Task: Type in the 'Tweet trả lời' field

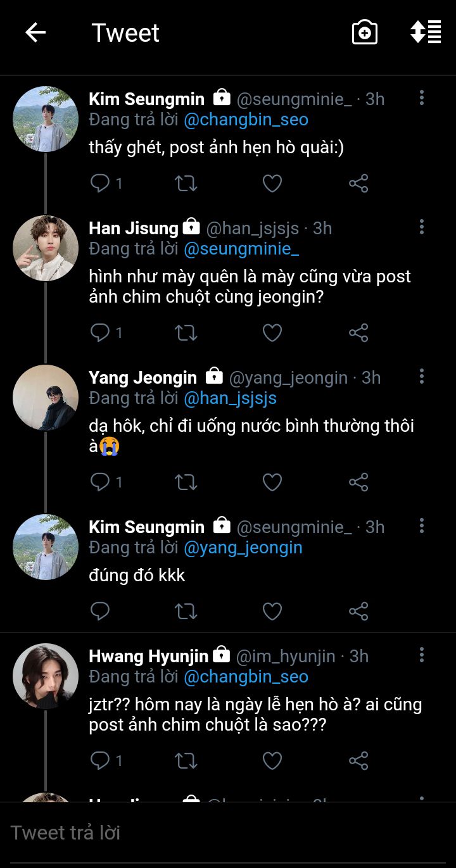Action: (228, 833)
